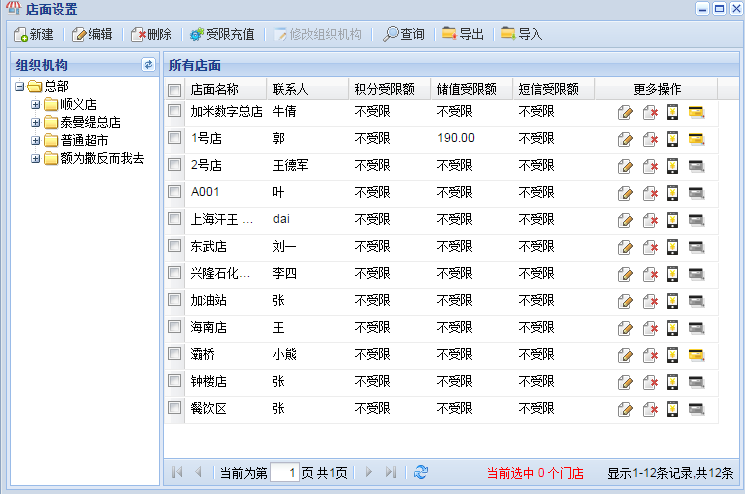Click the phone recharge icon for 加米数字总店
The height and width of the screenshot is (494, 745).
coord(672,113)
